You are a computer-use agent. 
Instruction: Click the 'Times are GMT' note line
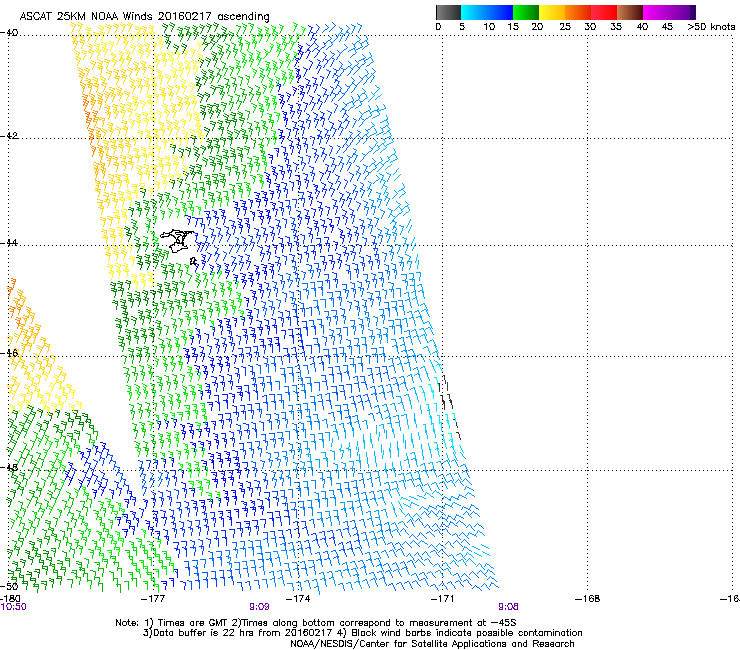pos(315,623)
